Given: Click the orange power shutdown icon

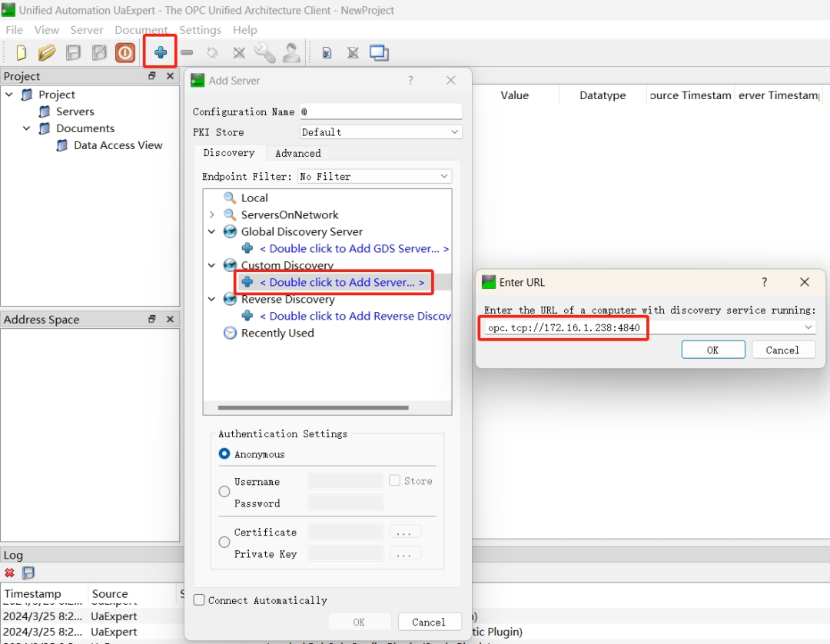Looking at the screenshot, I should tap(125, 53).
